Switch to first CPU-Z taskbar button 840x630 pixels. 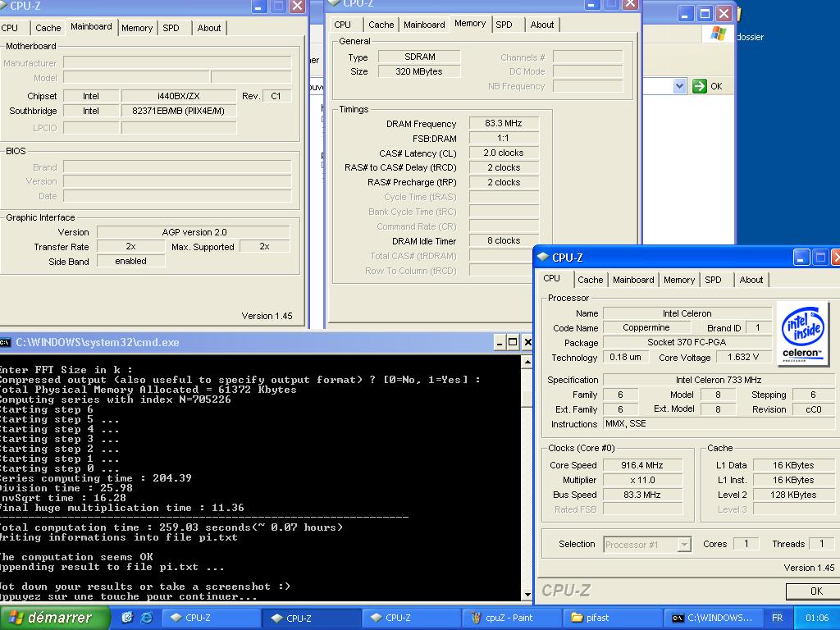[211, 618]
